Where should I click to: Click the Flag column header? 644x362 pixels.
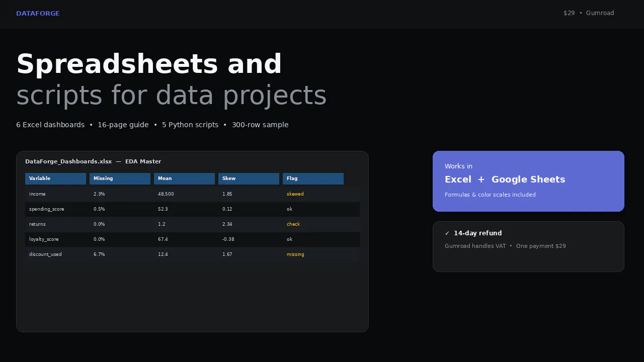313,178
